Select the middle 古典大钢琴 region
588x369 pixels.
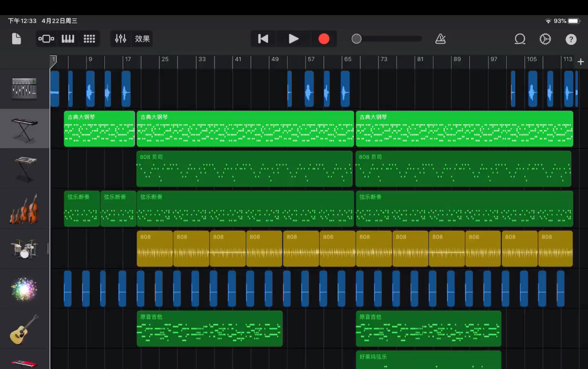click(x=245, y=129)
